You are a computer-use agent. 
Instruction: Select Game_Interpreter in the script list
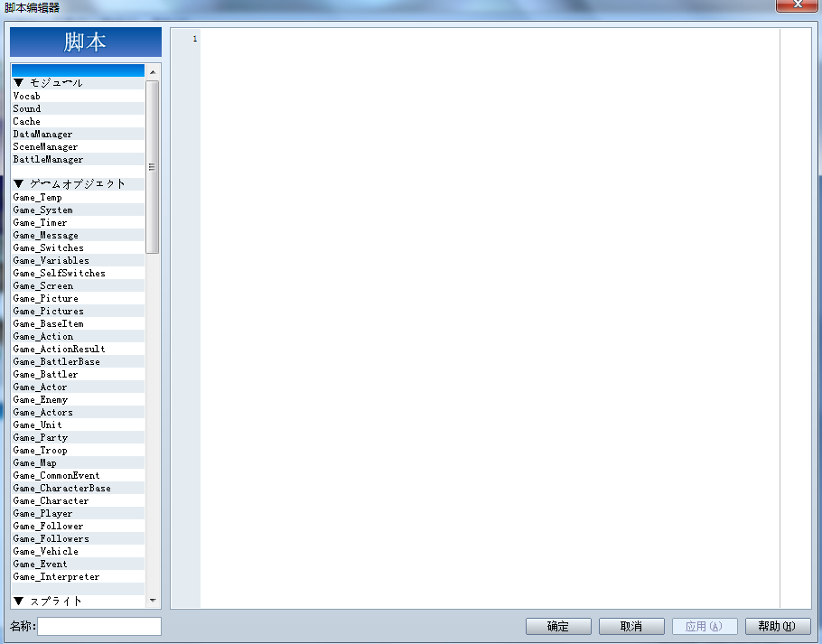(x=56, y=576)
